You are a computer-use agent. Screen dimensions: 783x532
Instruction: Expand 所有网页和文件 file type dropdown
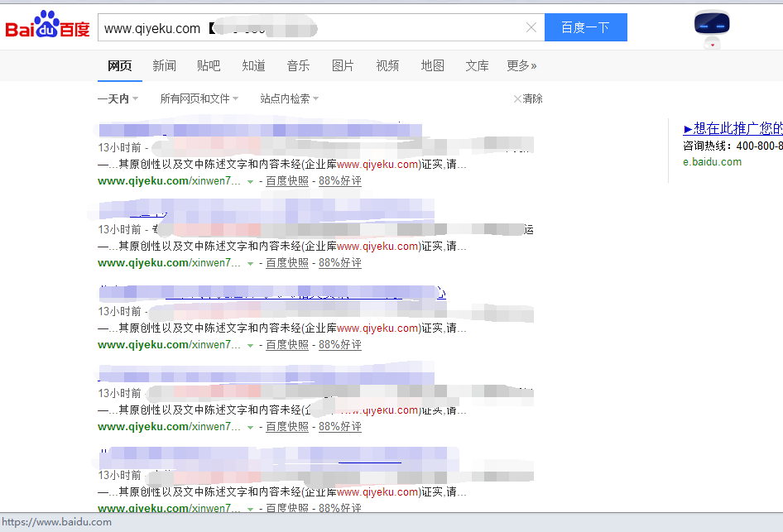pyautogui.click(x=199, y=98)
